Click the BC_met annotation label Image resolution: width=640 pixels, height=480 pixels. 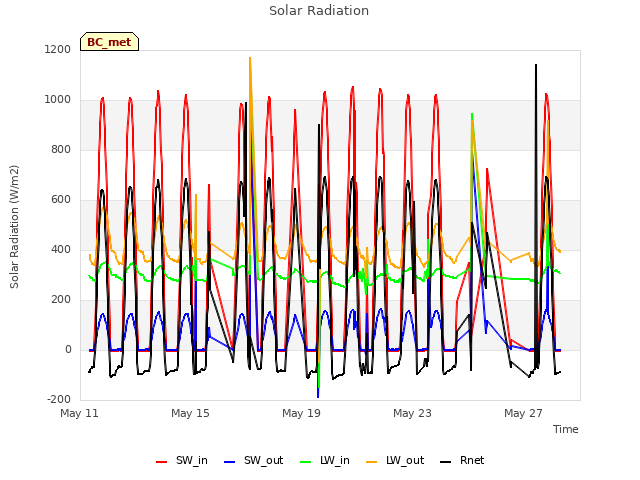pos(109,42)
